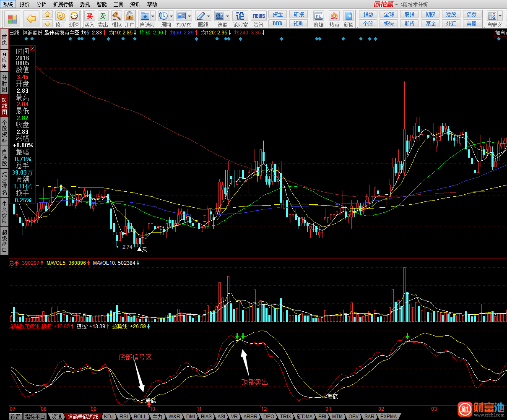The height and width of the screenshot is (420, 507).
Task: Click the 周期 period clock icon
Action: pyautogui.click(x=164, y=16)
